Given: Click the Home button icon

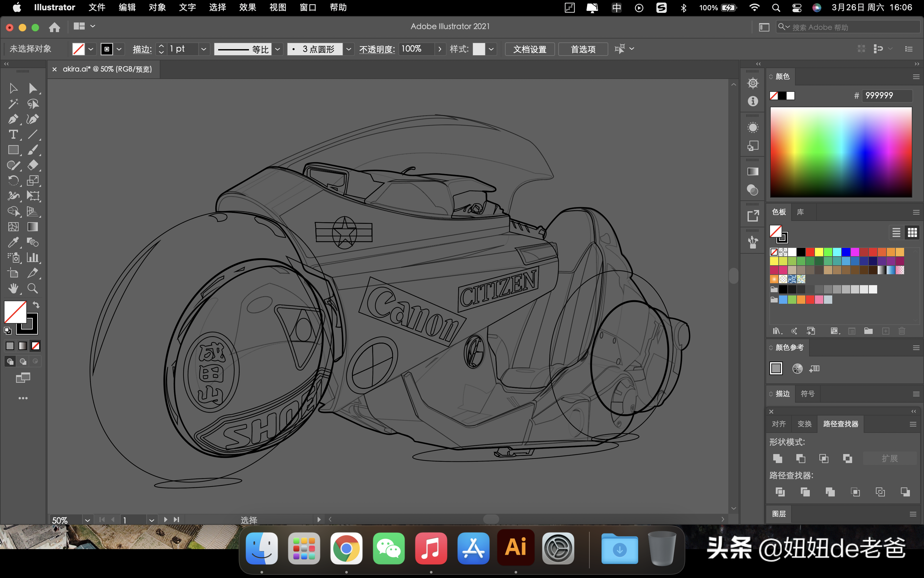Looking at the screenshot, I should pos(55,27).
